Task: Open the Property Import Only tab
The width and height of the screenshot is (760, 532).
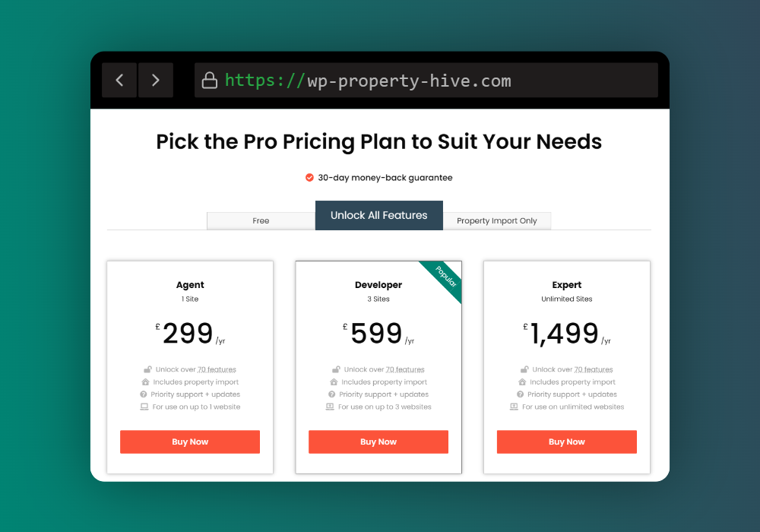Action: tap(497, 221)
